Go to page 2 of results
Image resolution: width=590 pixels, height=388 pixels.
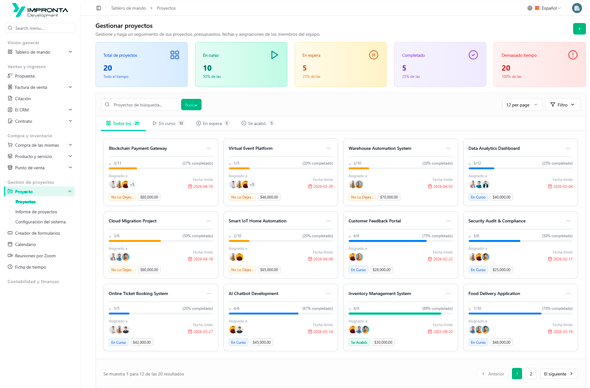click(x=531, y=374)
